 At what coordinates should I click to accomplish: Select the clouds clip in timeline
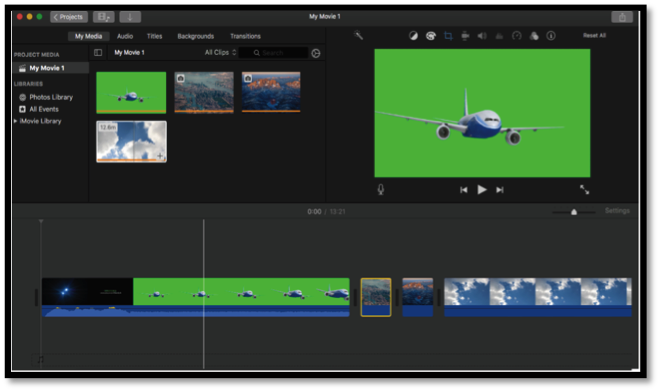tap(538, 297)
